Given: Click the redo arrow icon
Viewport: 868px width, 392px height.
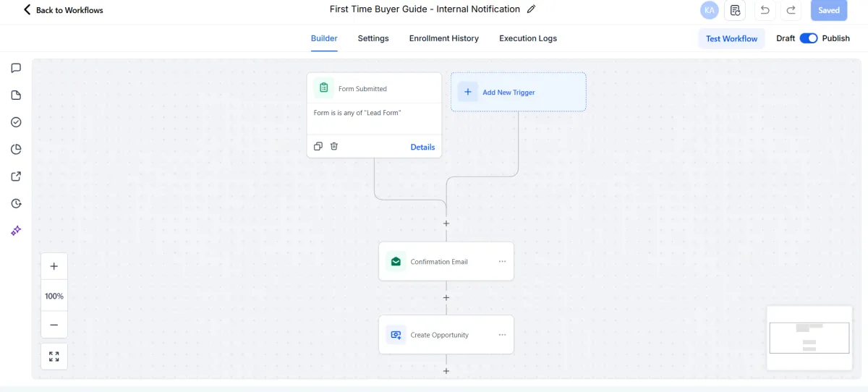Looking at the screenshot, I should pos(791,10).
